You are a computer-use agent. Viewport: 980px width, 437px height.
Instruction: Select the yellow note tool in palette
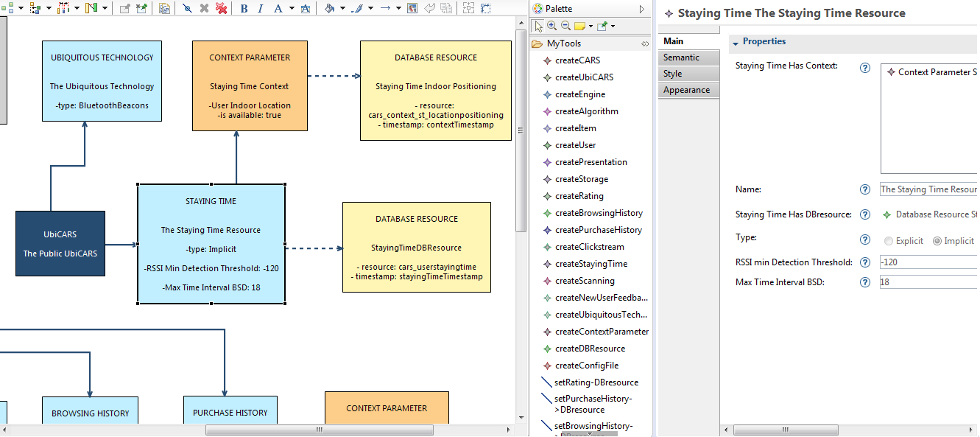click(x=579, y=26)
